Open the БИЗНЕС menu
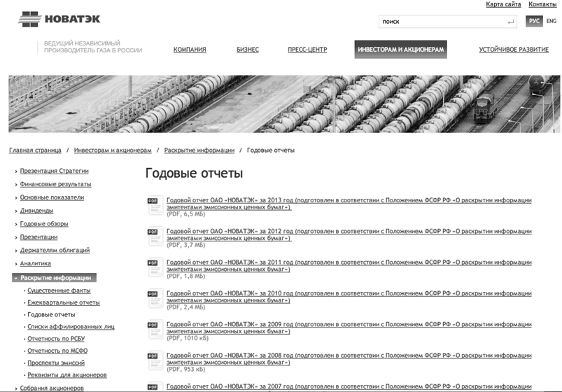The height and width of the screenshot is (392, 562). tap(247, 50)
